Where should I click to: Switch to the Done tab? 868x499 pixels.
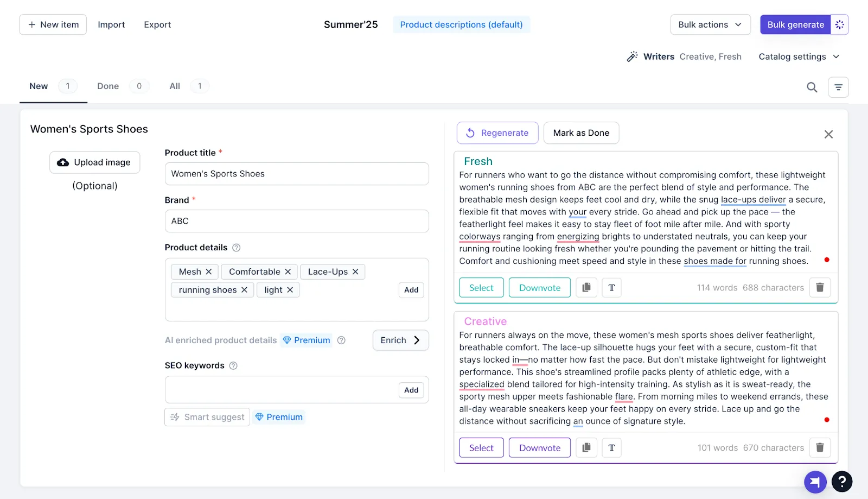click(123, 86)
